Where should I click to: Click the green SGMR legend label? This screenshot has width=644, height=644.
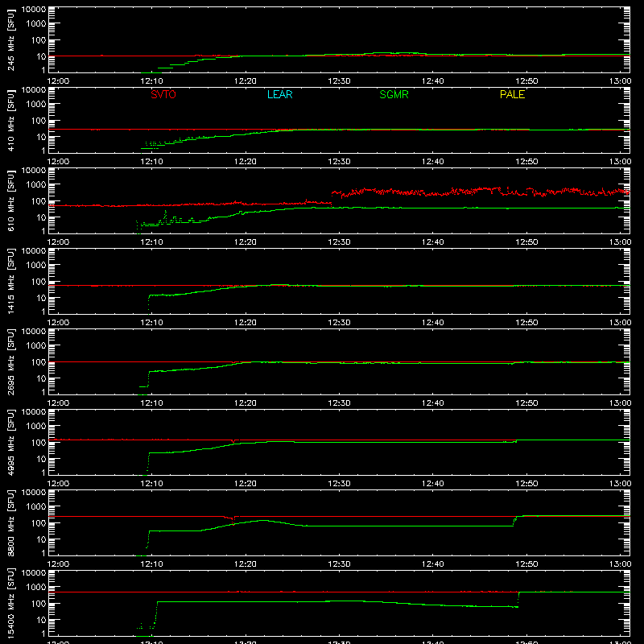[x=394, y=94]
